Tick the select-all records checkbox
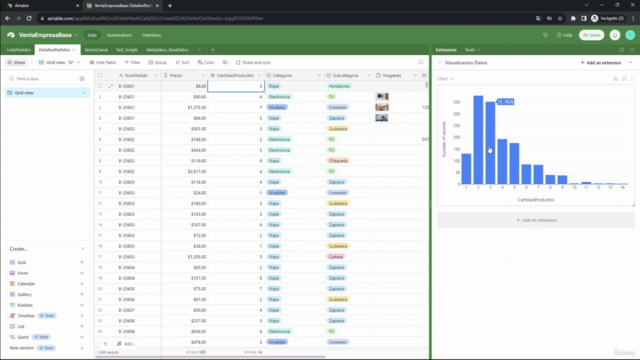Image resolution: width=640 pixels, height=360 pixels. 100,76
